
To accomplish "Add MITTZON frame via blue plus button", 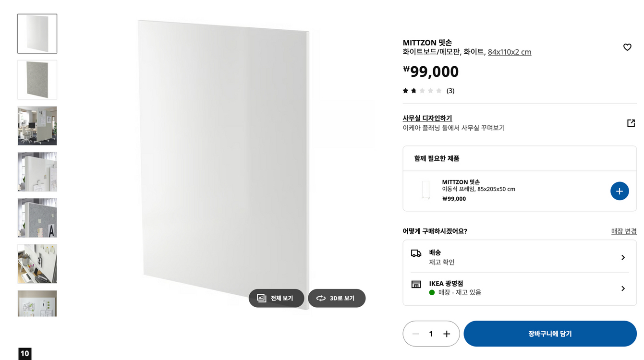I will tap(620, 191).
